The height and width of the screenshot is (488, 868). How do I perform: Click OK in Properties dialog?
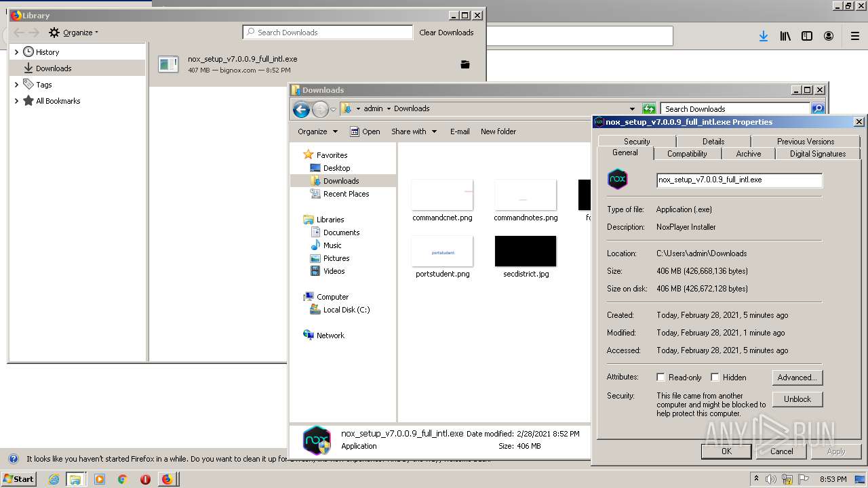tap(726, 451)
